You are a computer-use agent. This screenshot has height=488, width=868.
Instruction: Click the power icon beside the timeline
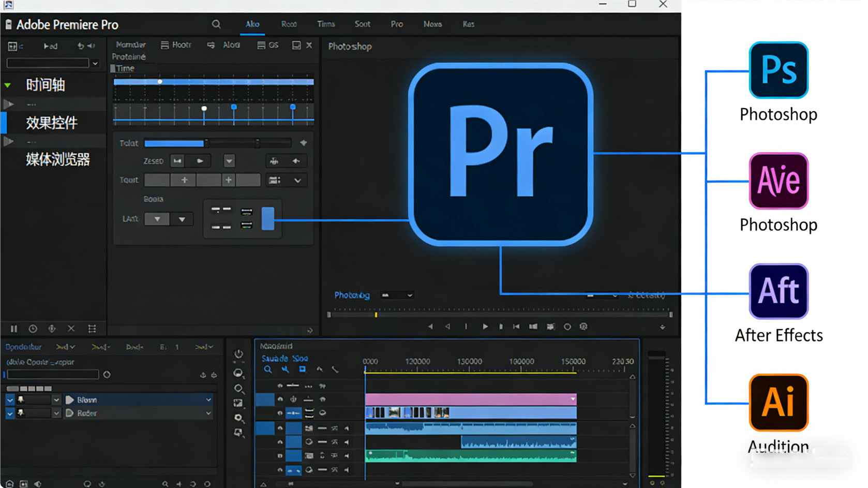click(238, 354)
